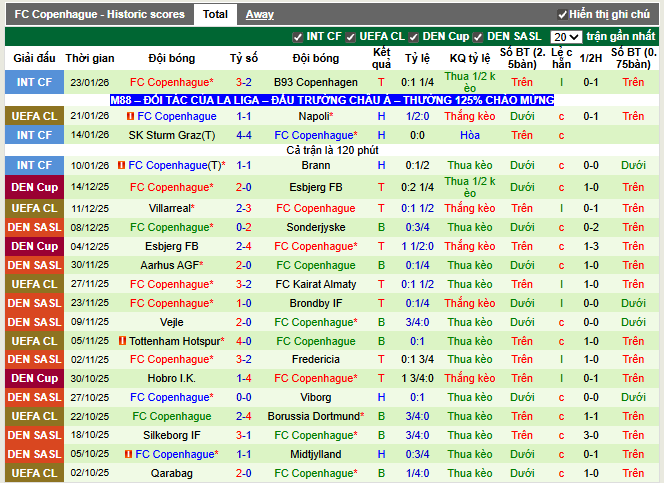Select the Thời gian column header
This screenshot has height=483, width=664.
[x=90, y=58]
